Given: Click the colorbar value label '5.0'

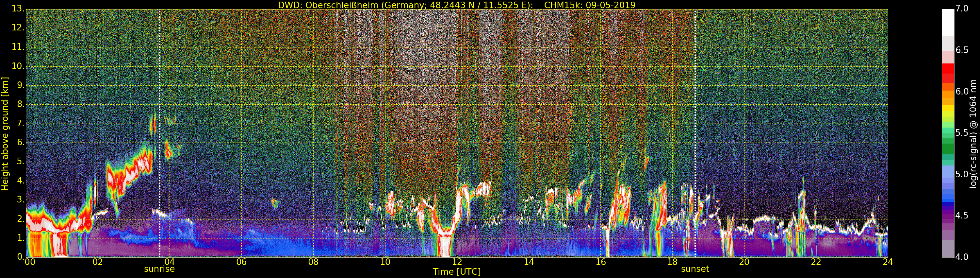Looking at the screenshot, I should 962,174.
